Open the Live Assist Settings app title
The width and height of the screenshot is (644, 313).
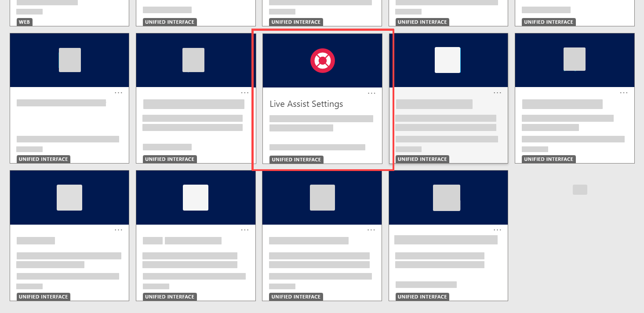[x=306, y=104]
